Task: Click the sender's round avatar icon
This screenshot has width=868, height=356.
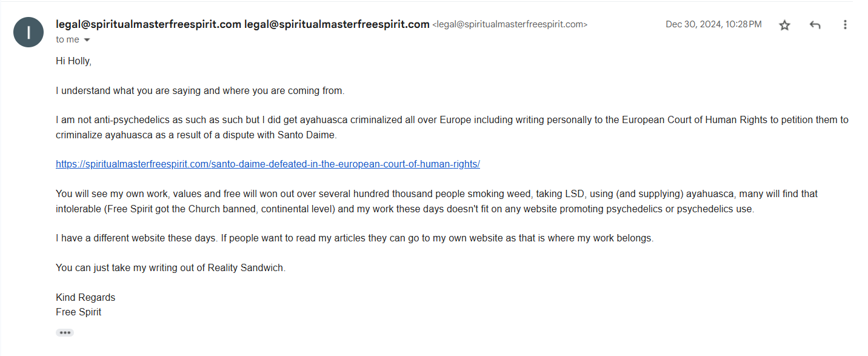Action: point(28,32)
